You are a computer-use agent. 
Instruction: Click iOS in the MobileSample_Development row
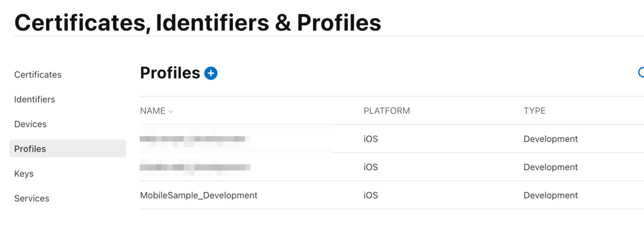370,195
